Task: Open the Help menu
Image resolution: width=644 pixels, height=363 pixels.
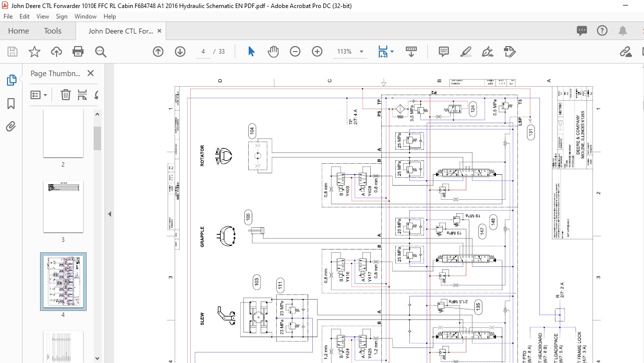Action: coord(110,17)
